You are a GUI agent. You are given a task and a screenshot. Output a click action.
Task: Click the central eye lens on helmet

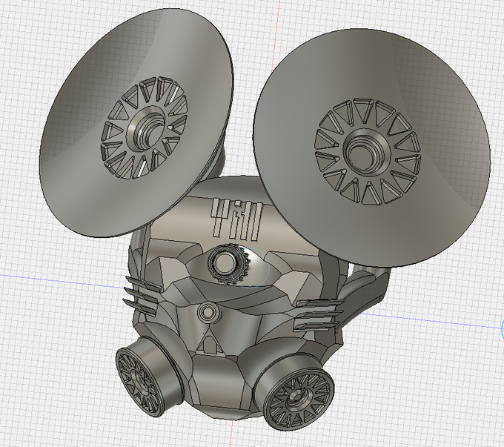223,264
